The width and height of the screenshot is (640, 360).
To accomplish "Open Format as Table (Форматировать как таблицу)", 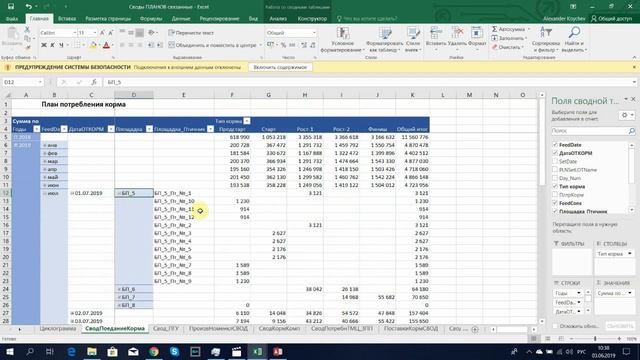I will point(384,40).
